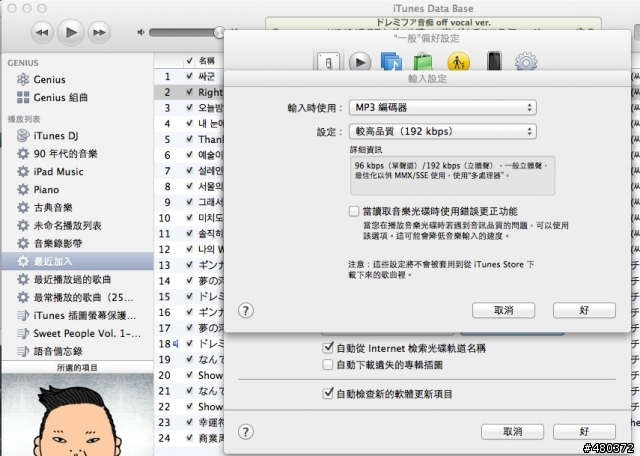Select Genius 組曲 in the sidebar
Screen dimensions: 640x456
point(78,97)
